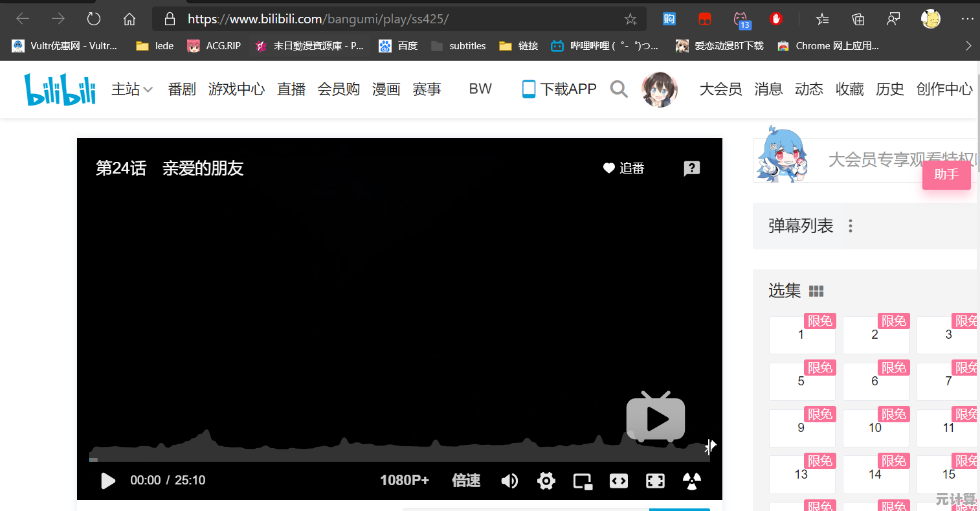The height and width of the screenshot is (511, 980).
Task: Open 历史 in the top navigation
Action: (889, 89)
